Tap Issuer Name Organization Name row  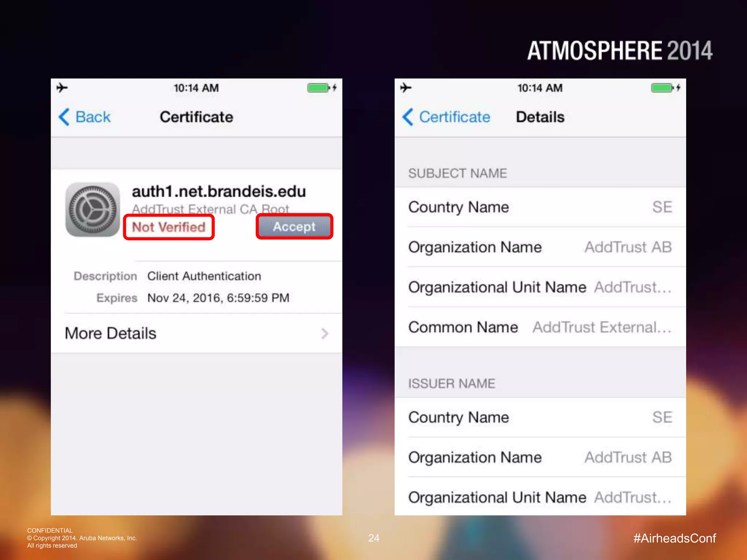[x=540, y=458]
